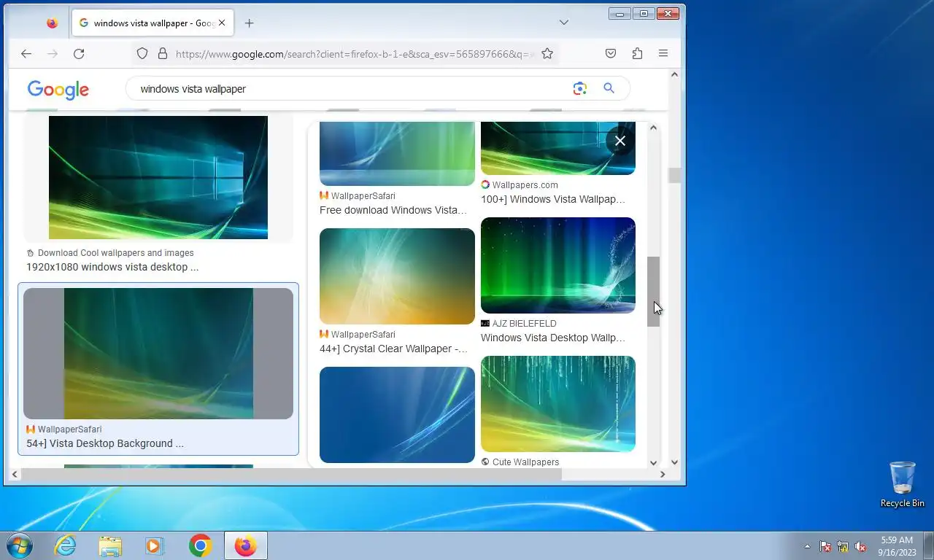This screenshot has width=934, height=560.
Task: Click the page scroll-up arrow
Action: click(x=674, y=75)
